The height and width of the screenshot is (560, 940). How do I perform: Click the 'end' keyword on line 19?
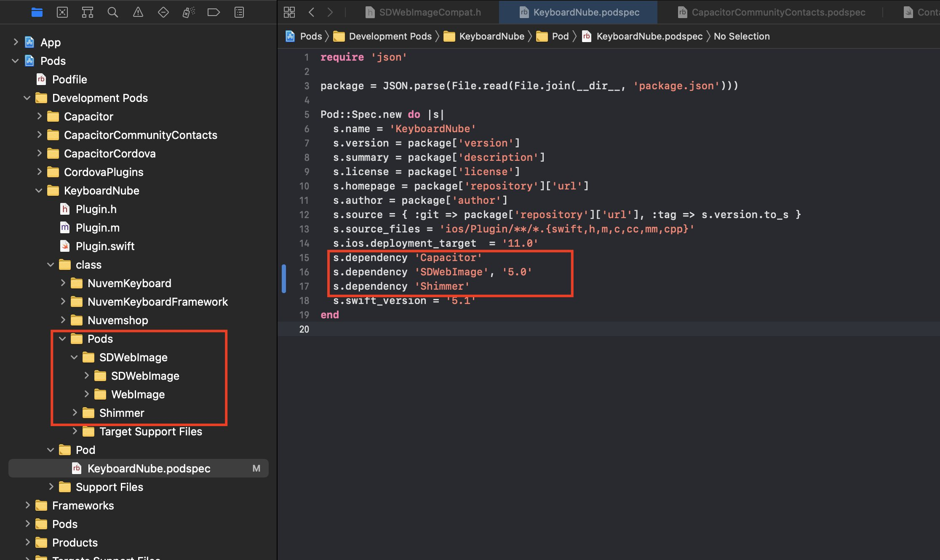(330, 315)
